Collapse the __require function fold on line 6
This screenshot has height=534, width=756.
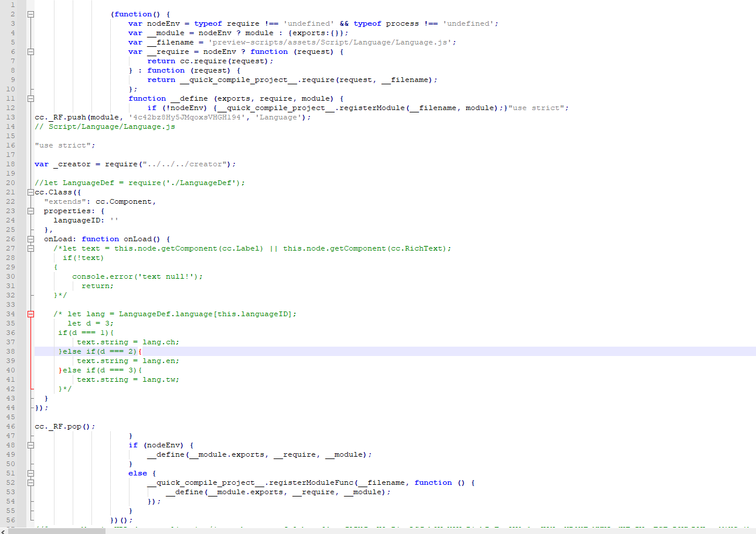point(30,52)
